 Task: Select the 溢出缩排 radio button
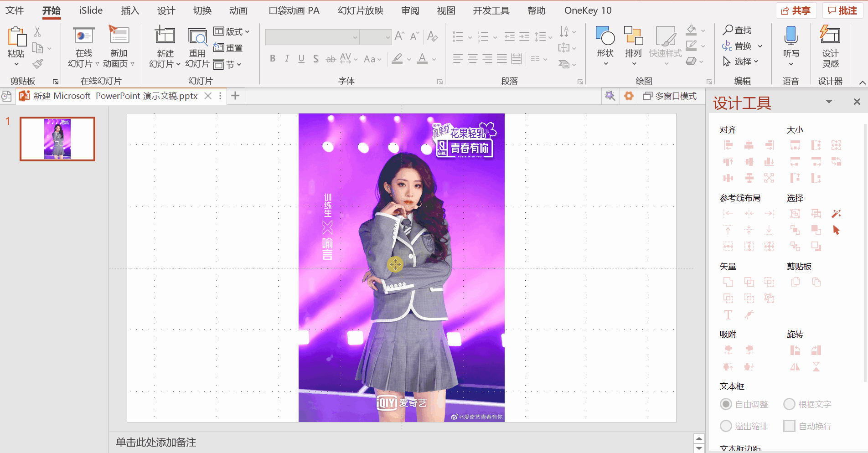(x=726, y=426)
